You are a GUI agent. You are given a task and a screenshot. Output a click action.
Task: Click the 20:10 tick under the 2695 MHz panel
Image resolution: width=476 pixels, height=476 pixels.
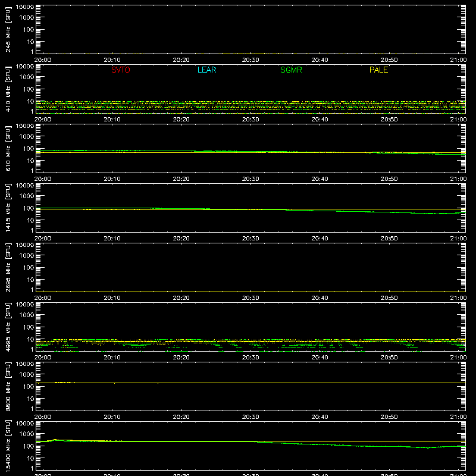112,298
